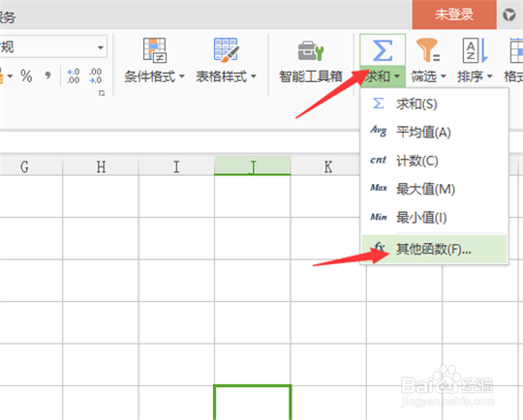Viewport: 523px width, 420px height.
Task: Select column J header
Action: [x=253, y=165]
